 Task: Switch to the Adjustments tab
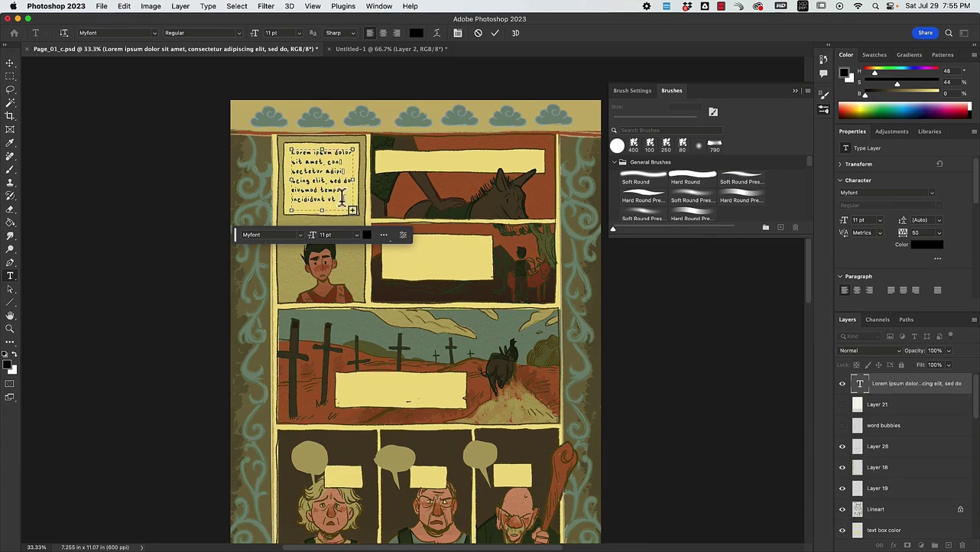[892, 132]
